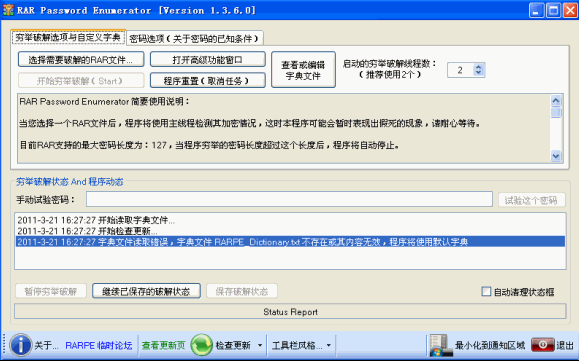This screenshot has width=579, height=361.
Task: Expand the 工具栏风格 dropdown arrow
Action: [328, 345]
